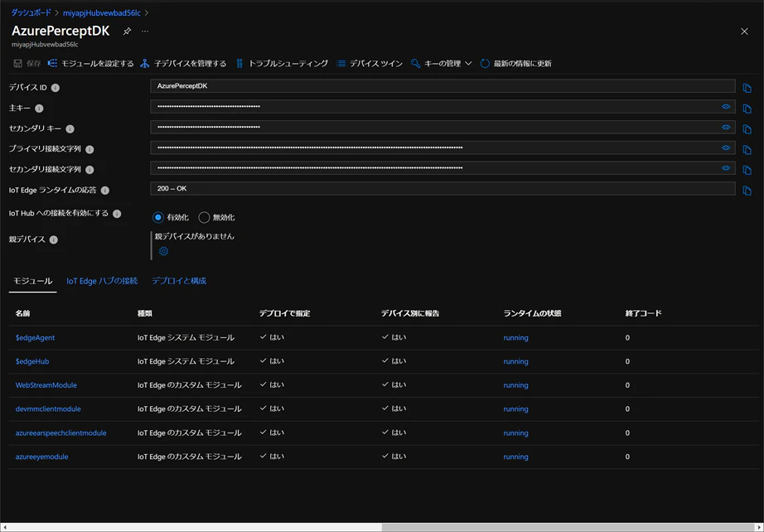Select the 無効化 radio button

204,217
